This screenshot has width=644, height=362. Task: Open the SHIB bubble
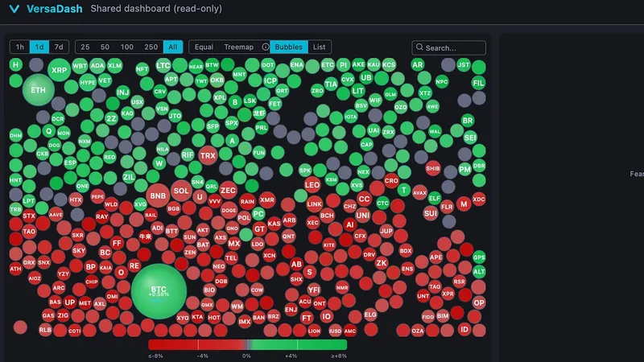pos(433,168)
